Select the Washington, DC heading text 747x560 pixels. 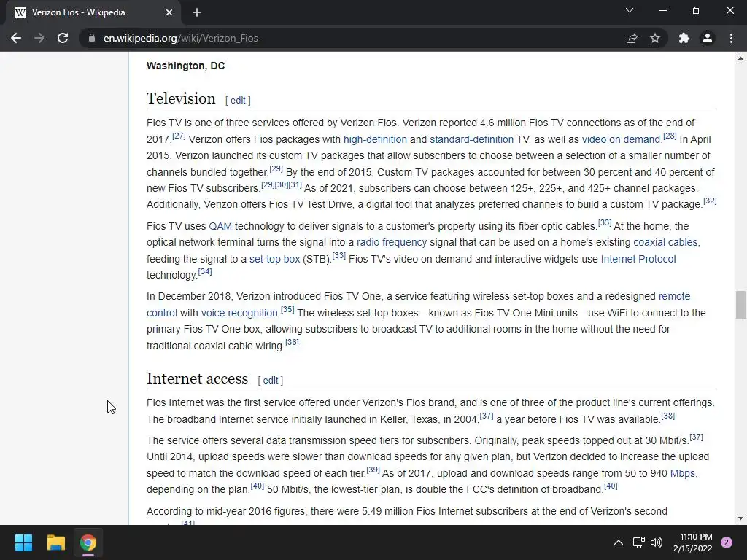pos(186,66)
